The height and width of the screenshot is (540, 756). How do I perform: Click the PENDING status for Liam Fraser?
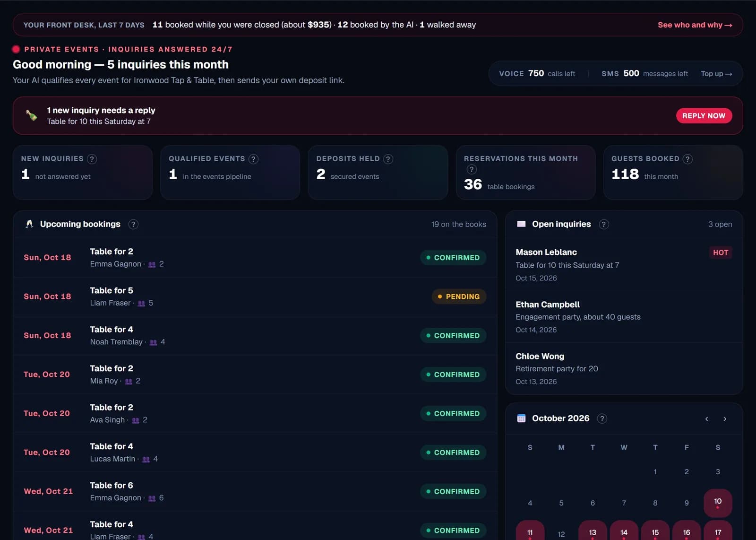tap(459, 296)
